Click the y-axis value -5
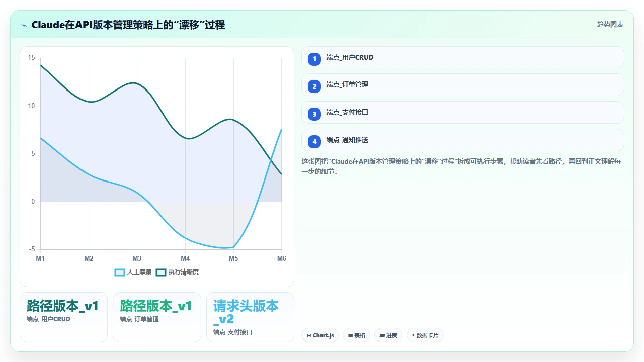 [x=32, y=249]
